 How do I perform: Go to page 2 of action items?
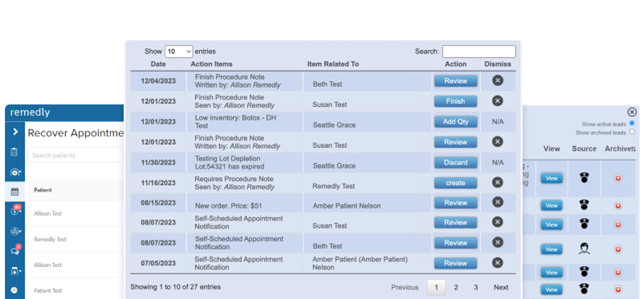[x=456, y=287]
